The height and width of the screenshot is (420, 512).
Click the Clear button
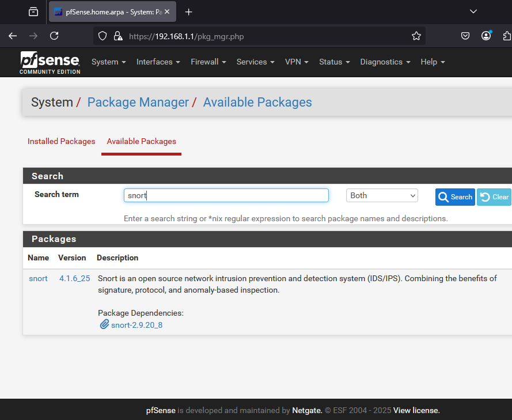pyautogui.click(x=495, y=197)
